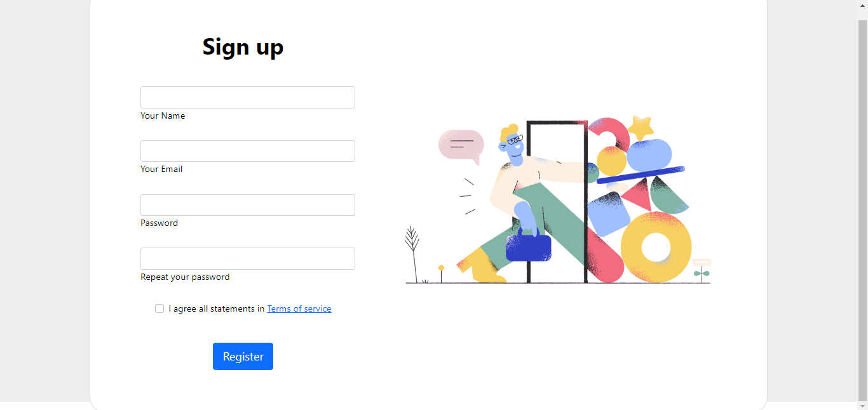Click the 'Repeat your password' label
Image resolution: width=868 pixels, height=410 pixels.
tap(185, 277)
